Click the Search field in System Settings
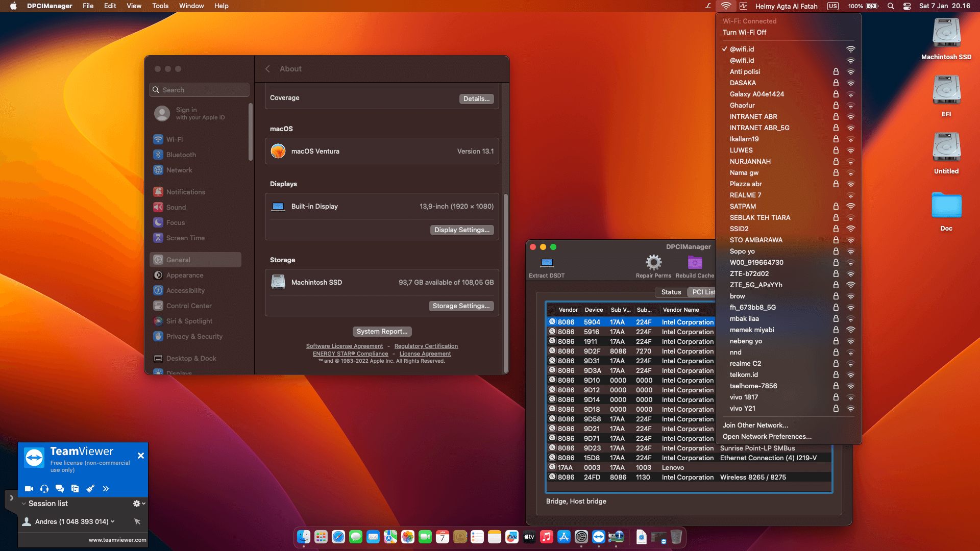This screenshot has width=980, height=551. [199, 90]
